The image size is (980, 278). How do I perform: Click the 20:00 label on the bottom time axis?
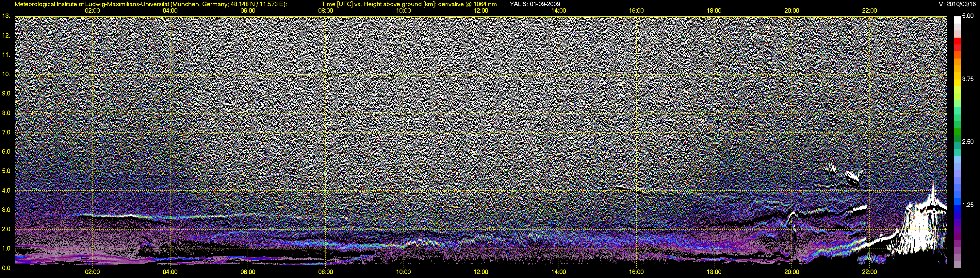tap(792, 272)
